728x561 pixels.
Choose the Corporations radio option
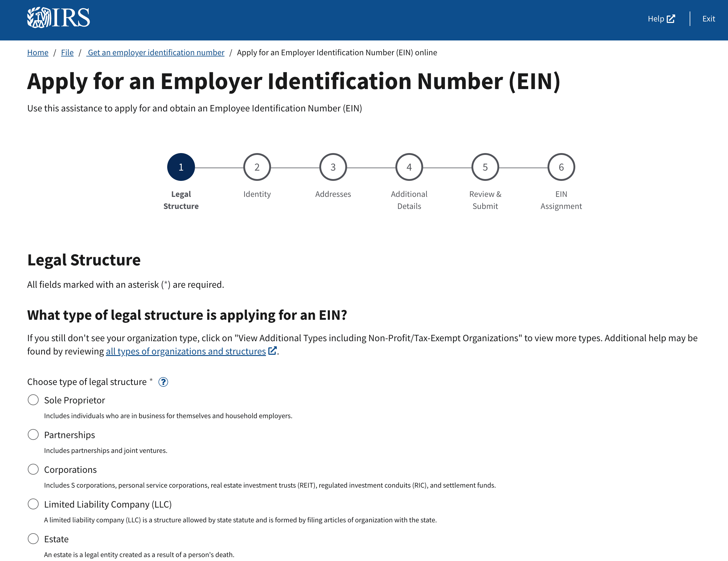click(33, 469)
